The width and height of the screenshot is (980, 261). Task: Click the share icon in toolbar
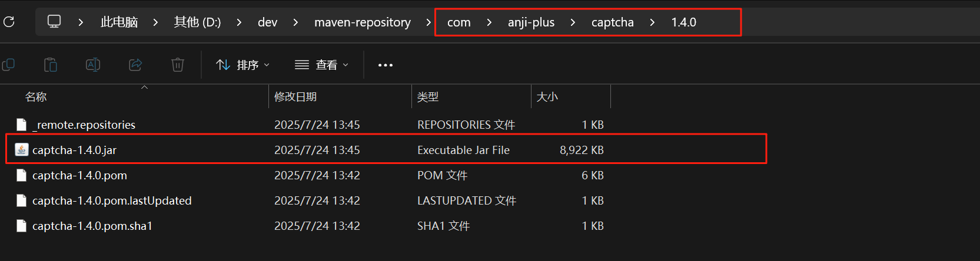click(135, 65)
